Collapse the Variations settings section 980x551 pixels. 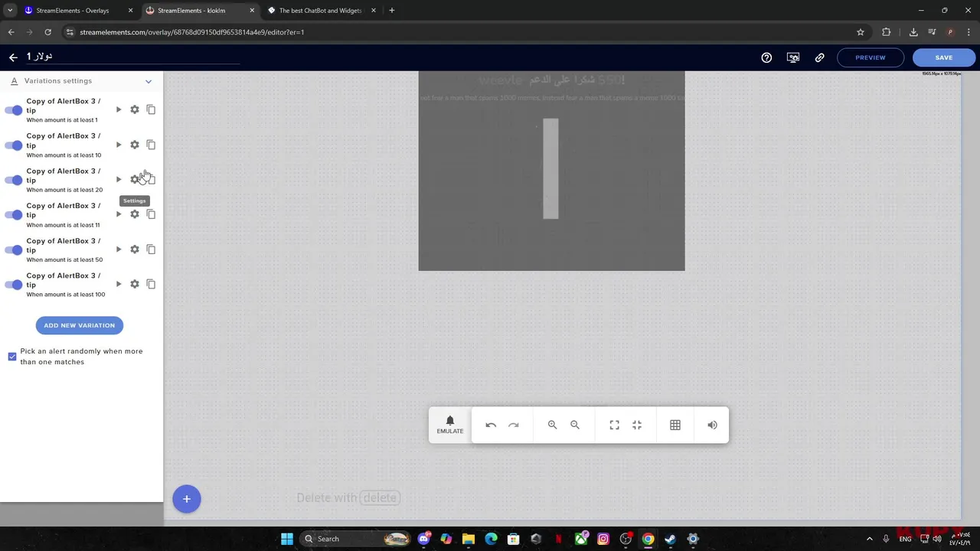(x=149, y=81)
